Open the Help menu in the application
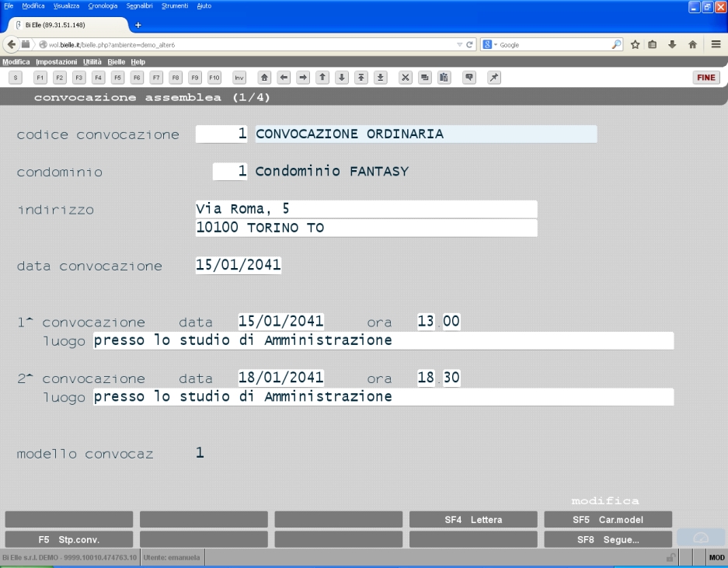Viewport: 728px width, 568px height. pos(138,61)
